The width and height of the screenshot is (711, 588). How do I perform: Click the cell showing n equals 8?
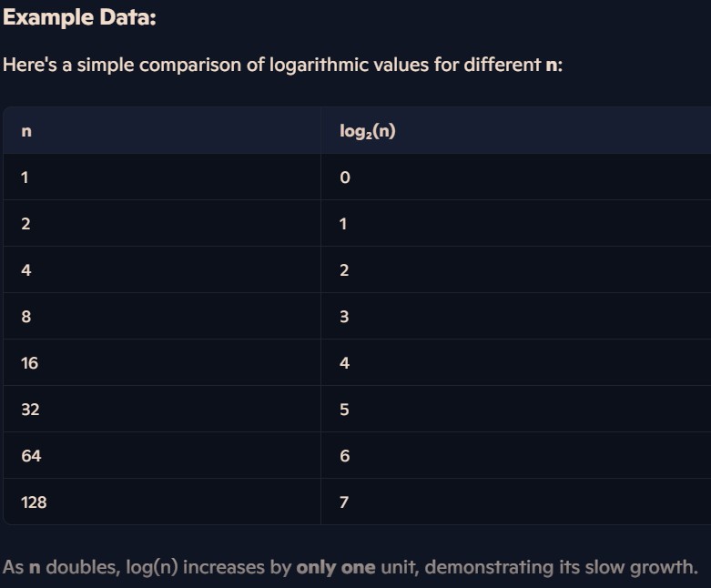pos(25,317)
